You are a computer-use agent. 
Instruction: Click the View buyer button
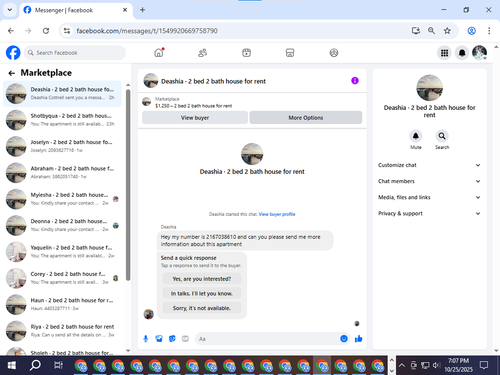[195, 118]
